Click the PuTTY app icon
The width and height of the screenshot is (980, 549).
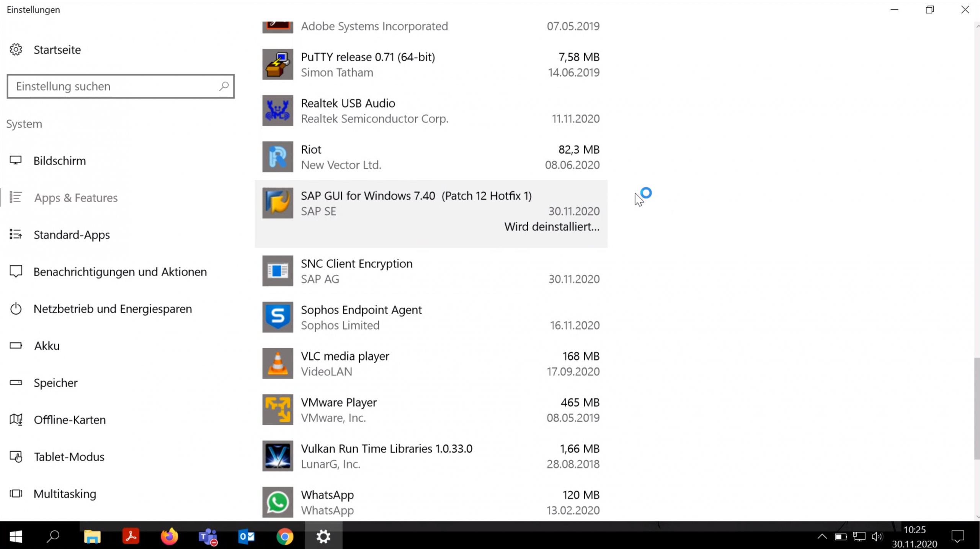[278, 64]
